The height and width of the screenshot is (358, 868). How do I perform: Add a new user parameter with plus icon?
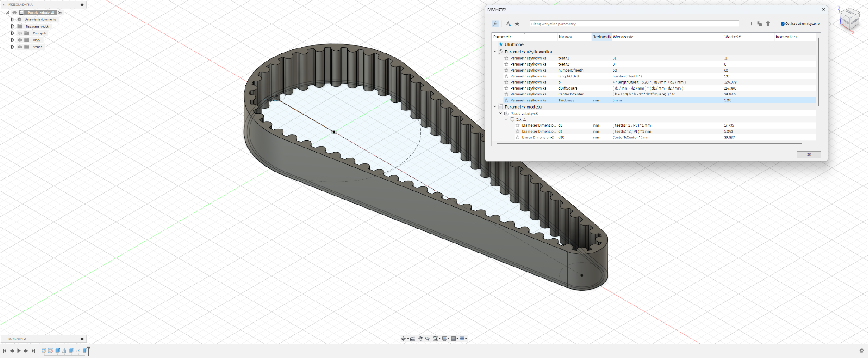coord(751,24)
